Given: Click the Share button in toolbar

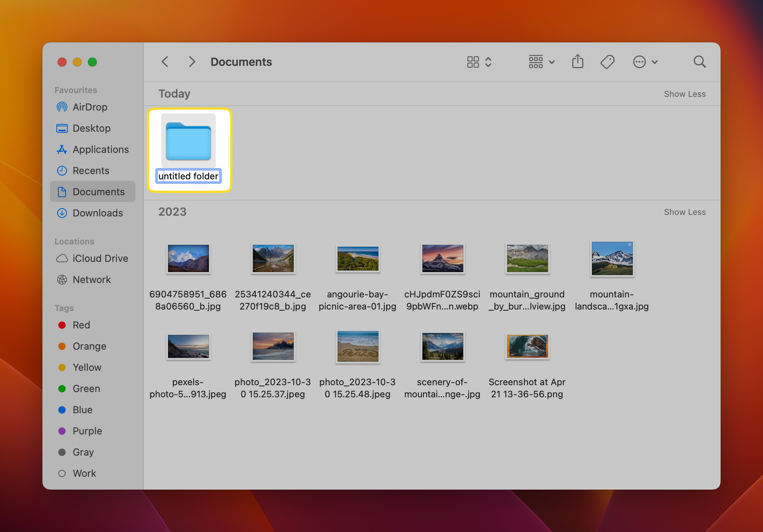Looking at the screenshot, I should click(x=578, y=62).
